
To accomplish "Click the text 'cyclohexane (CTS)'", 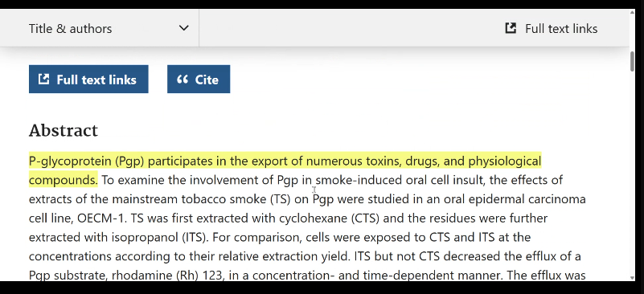I will [x=329, y=218].
